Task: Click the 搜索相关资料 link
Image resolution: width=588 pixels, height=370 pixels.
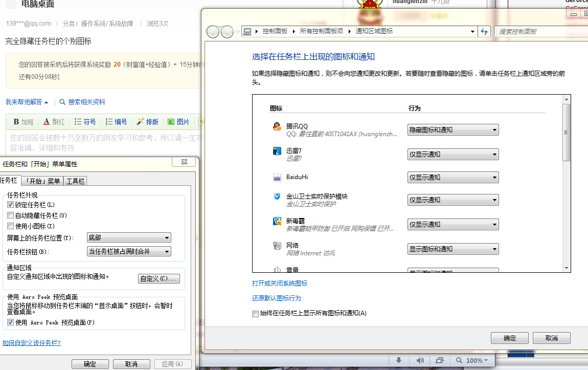Action: pos(86,102)
